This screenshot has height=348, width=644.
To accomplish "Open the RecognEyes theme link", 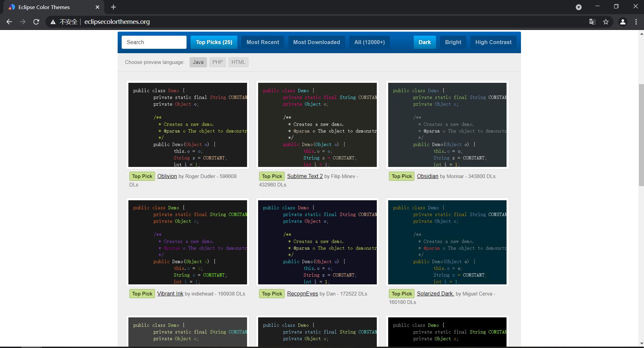I will point(303,294).
